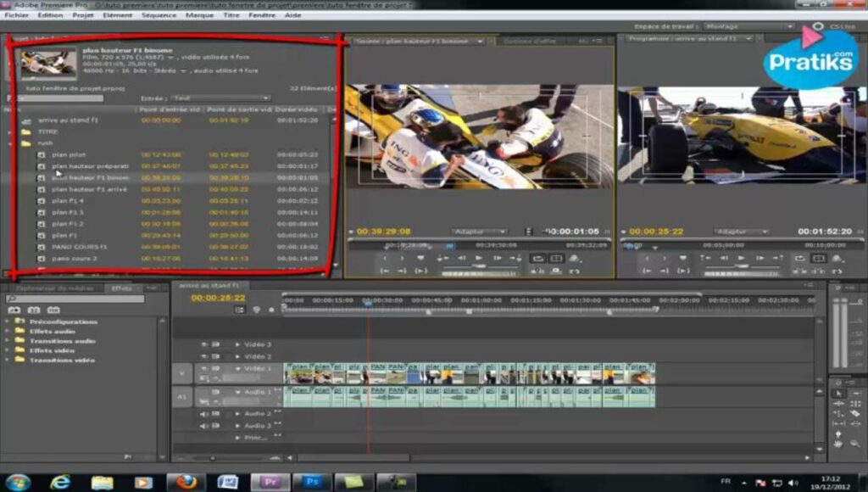Open the Espace de travail dropdown

749,26
